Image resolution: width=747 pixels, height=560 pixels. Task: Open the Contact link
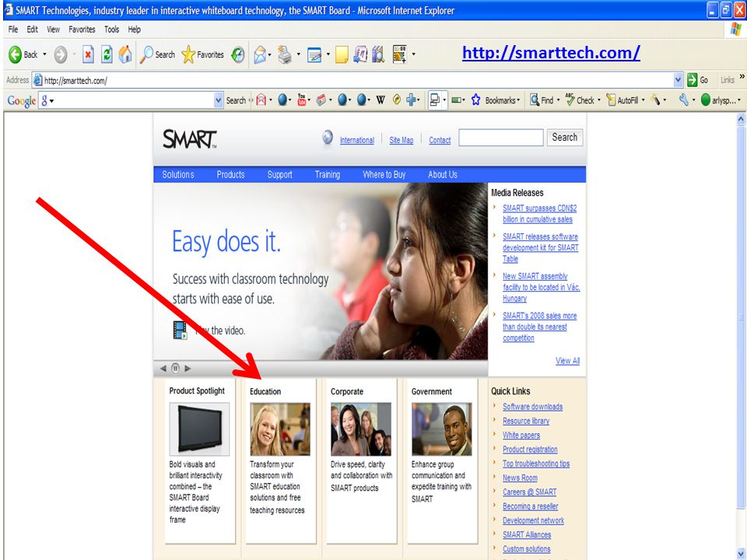(440, 140)
